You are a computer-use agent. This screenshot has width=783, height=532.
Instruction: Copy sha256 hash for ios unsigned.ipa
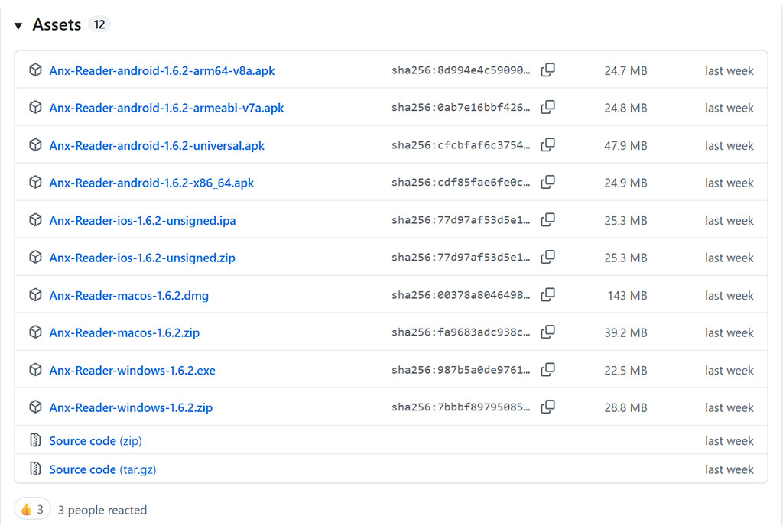pyautogui.click(x=547, y=219)
